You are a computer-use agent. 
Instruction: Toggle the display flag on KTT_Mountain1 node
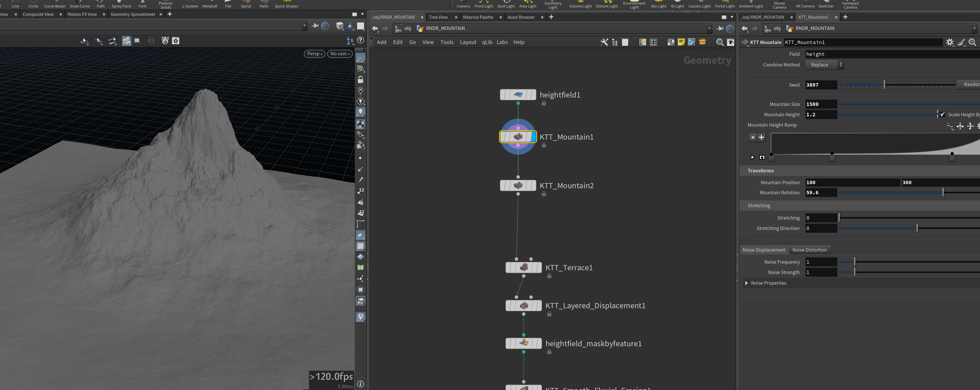tap(533, 137)
